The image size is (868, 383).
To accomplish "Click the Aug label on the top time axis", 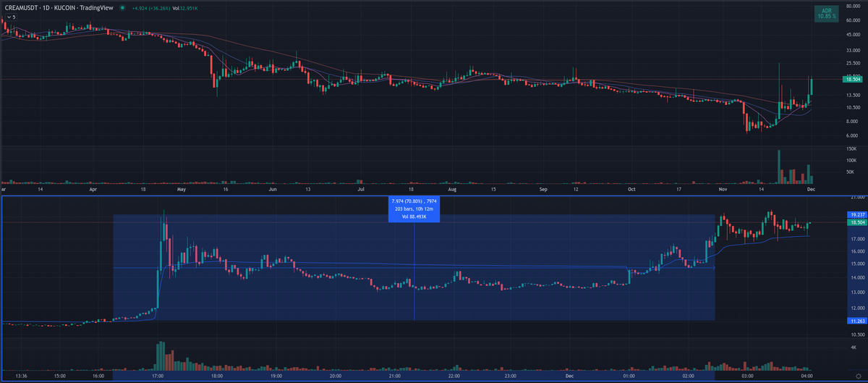I will [452, 188].
